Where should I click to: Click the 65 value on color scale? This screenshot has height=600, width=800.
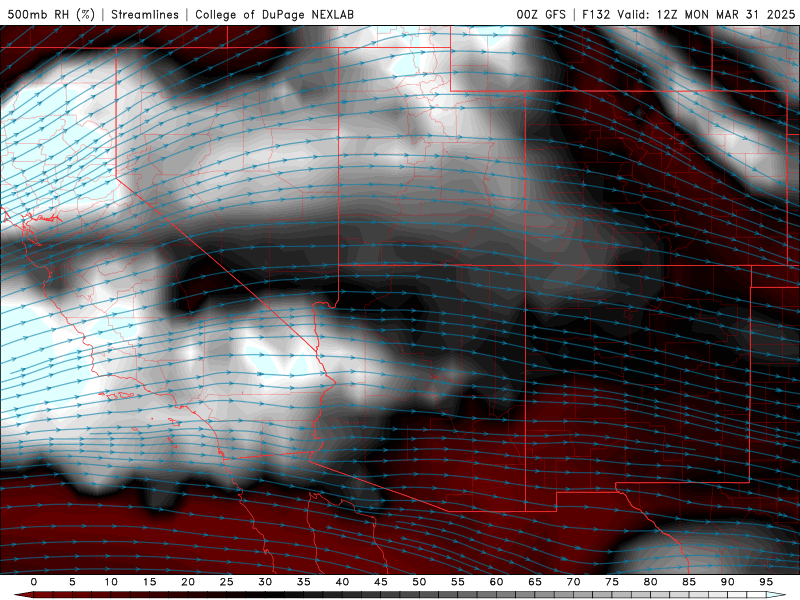(x=535, y=582)
